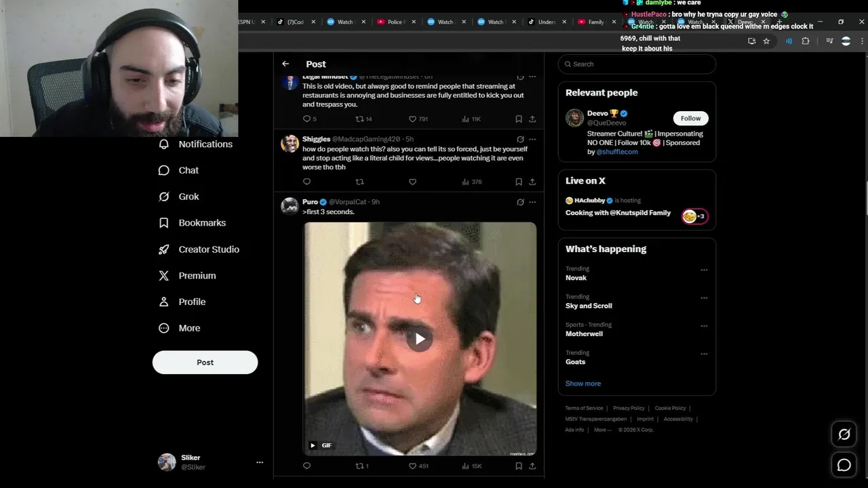Open more options on Shiggles' post

(532, 139)
